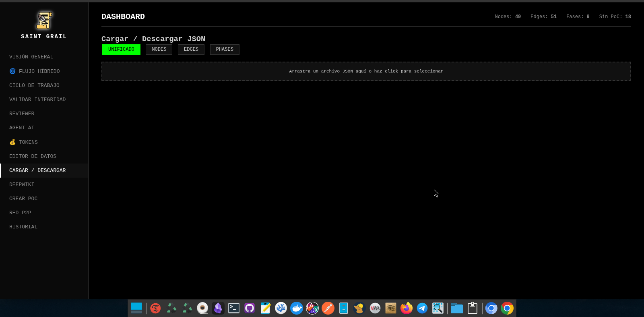Open the red T application in dock
This screenshot has height=317, width=644.
(155, 308)
